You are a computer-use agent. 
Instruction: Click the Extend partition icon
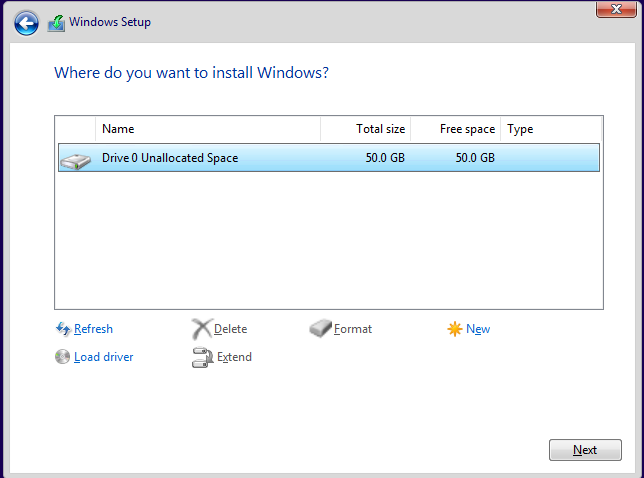(x=202, y=357)
